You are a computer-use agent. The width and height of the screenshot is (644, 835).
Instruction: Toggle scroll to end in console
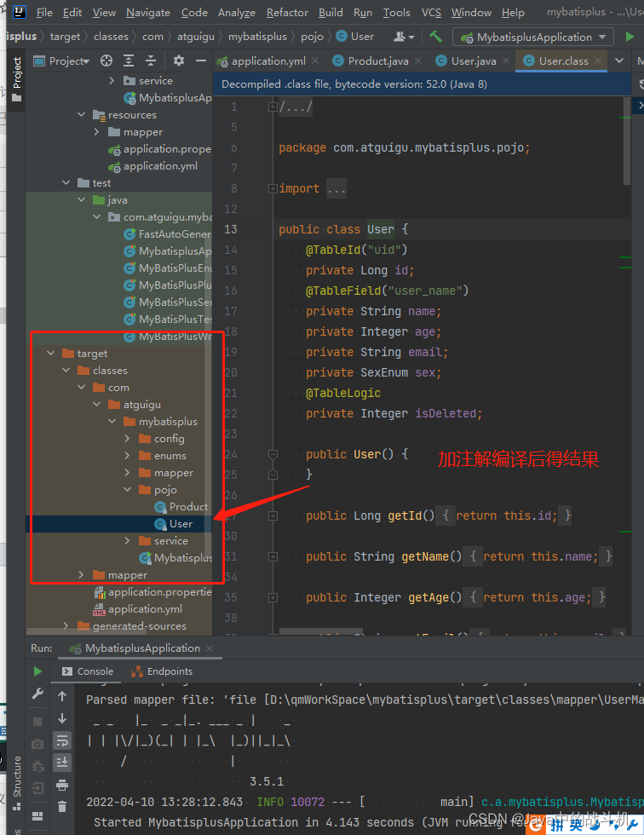(x=62, y=763)
